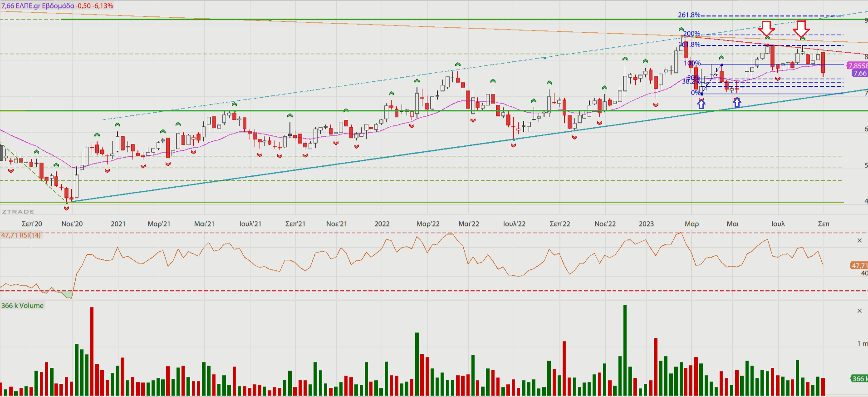Click the ZTRADE watermark logo
Screen dimensions: 868x397
[18, 212]
